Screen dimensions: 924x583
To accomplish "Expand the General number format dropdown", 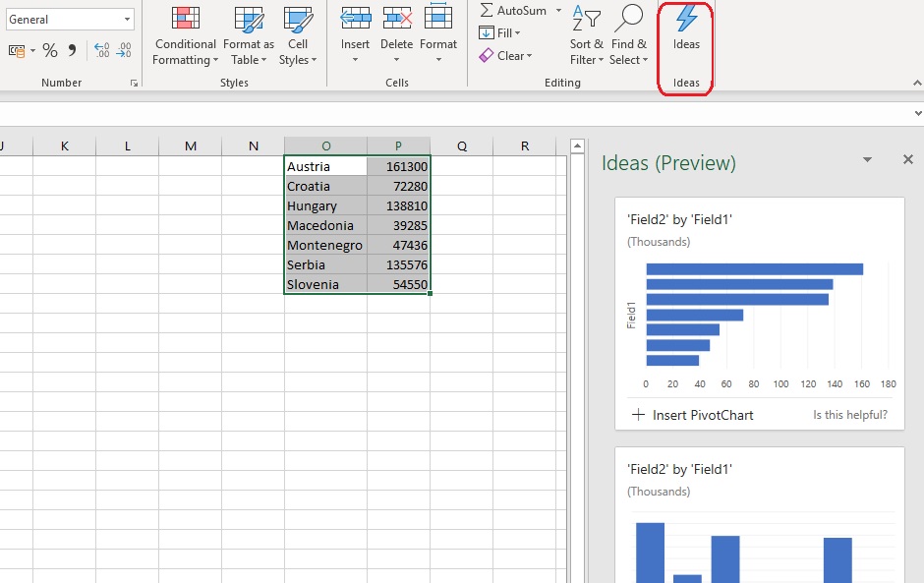I will (x=128, y=20).
